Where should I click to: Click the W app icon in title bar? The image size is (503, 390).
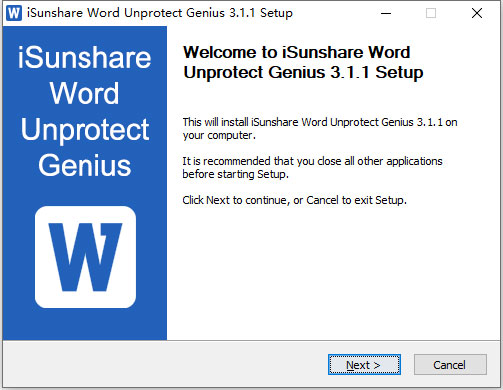pos(14,13)
